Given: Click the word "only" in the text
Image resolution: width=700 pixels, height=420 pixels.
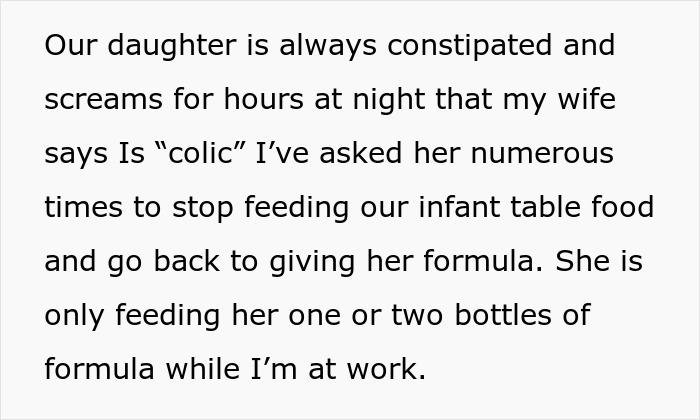Looking at the screenshot, I should (x=76, y=317).
